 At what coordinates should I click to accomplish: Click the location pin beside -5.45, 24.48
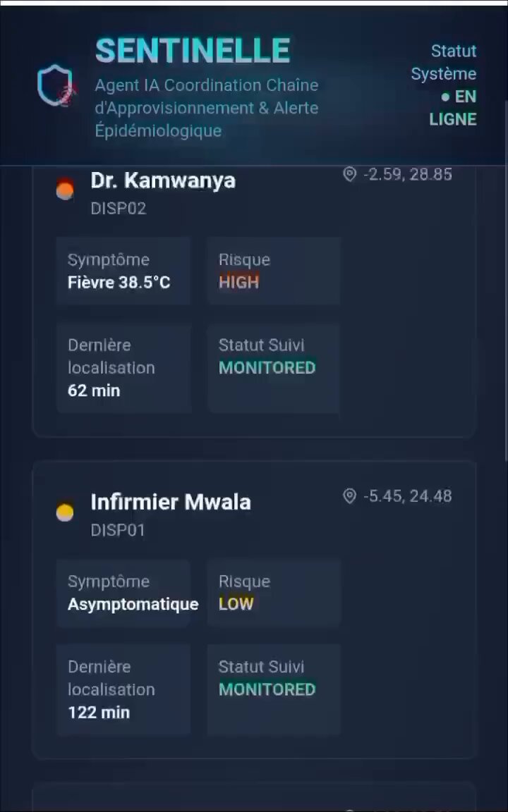350,496
